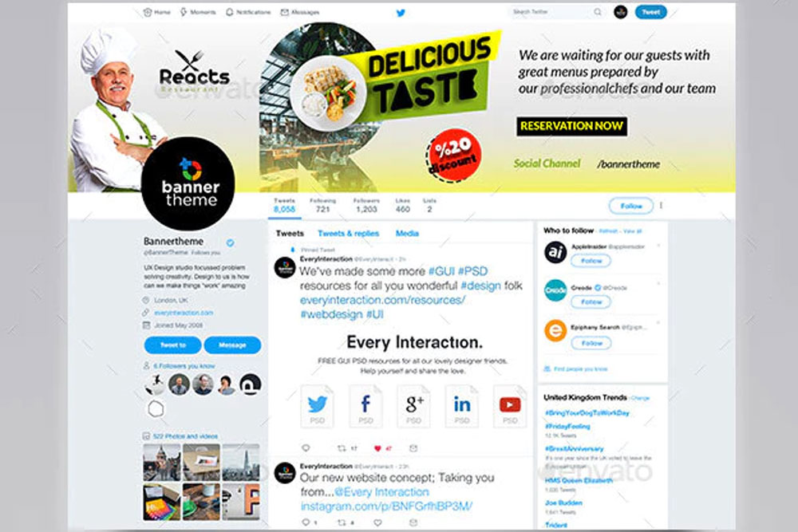
Task: Click the YouTube PSD icon in the tweet
Action: 510,406
